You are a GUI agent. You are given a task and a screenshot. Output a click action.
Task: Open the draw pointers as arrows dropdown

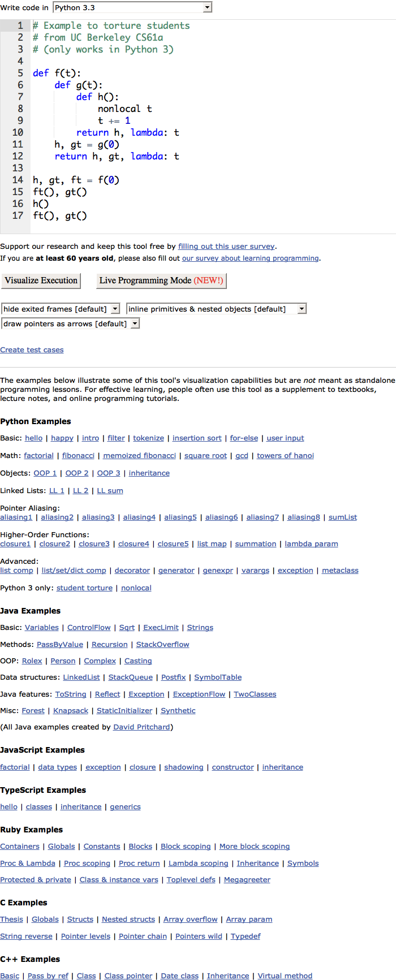click(70, 323)
